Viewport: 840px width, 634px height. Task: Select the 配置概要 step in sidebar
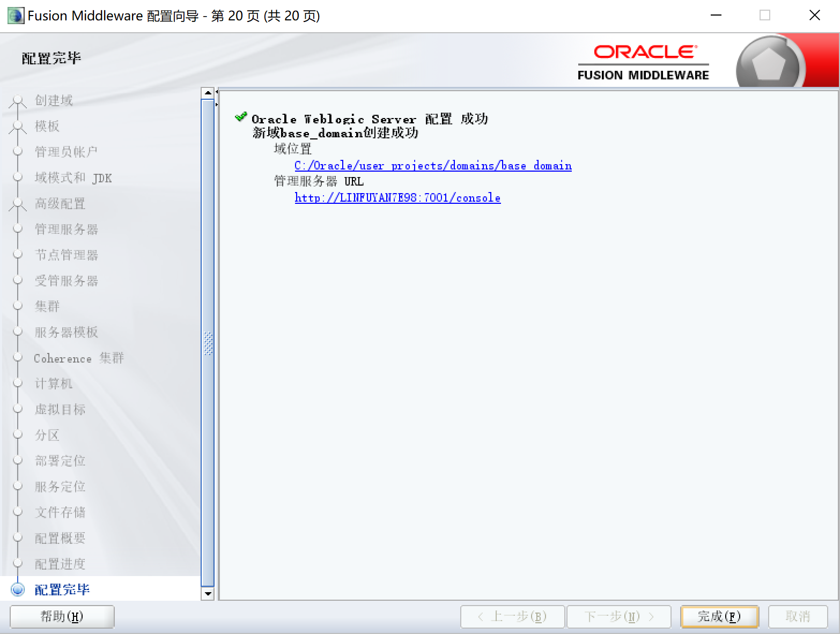point(59,538)
